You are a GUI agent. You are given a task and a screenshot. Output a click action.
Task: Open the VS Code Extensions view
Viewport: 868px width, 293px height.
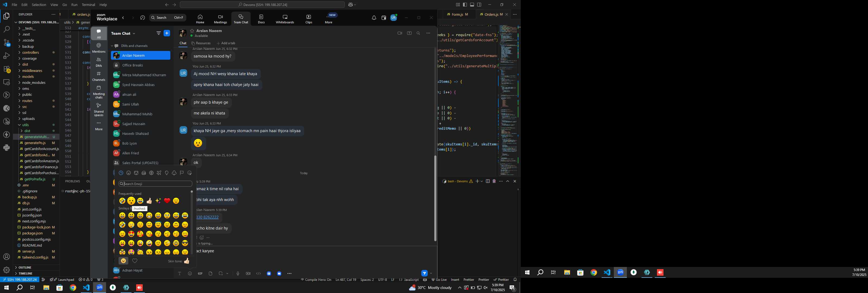(7, 69)
